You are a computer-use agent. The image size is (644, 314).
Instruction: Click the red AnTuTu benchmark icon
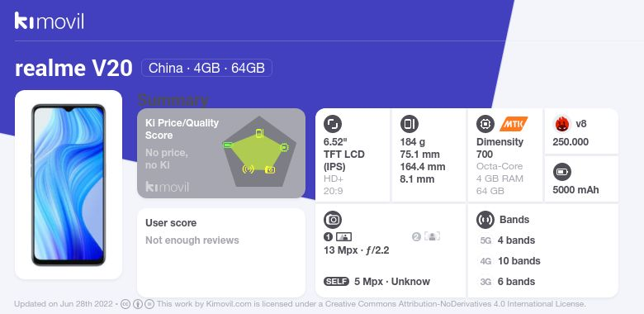point(561,124)
